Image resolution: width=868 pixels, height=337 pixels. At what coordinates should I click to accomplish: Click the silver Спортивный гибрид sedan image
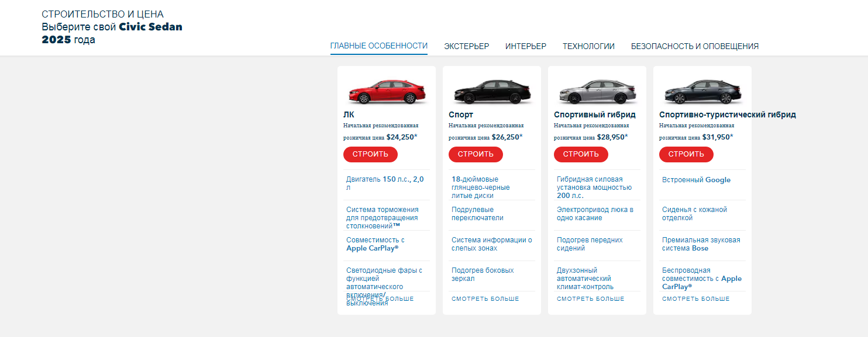tap(597, 91)
